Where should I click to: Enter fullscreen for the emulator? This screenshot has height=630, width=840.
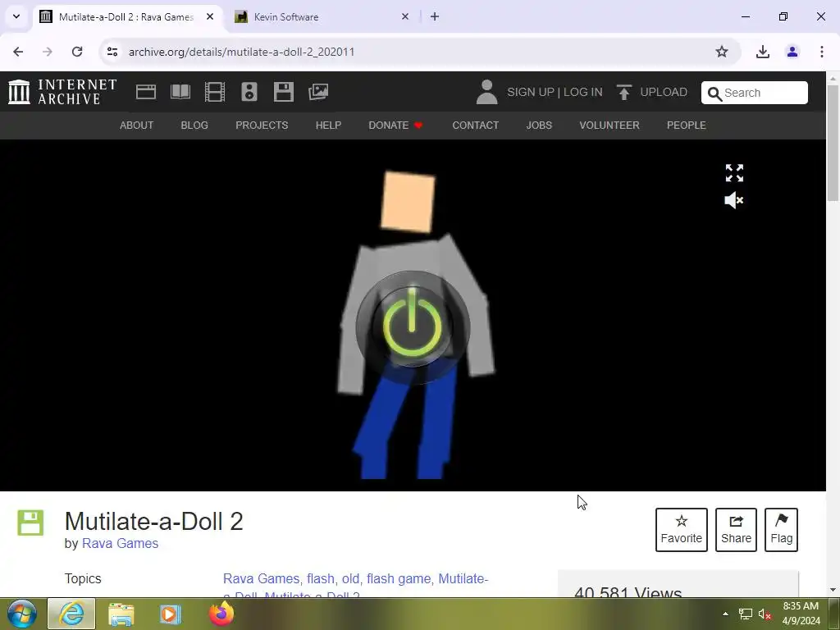734,173
